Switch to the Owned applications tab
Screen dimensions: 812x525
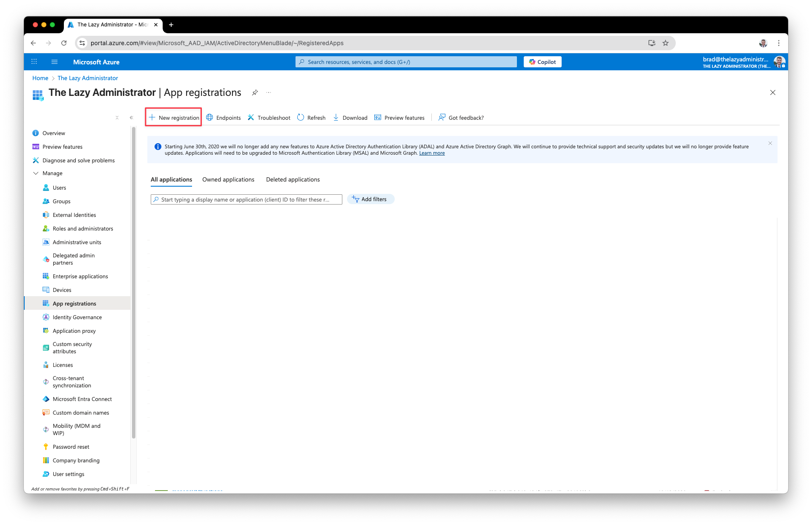tap(228, 179)
